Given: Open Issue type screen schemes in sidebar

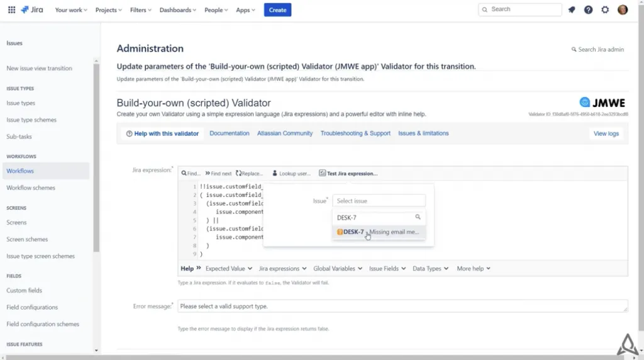Looking at the screenshot, I should pyautogui.click(x=40, y=256).
